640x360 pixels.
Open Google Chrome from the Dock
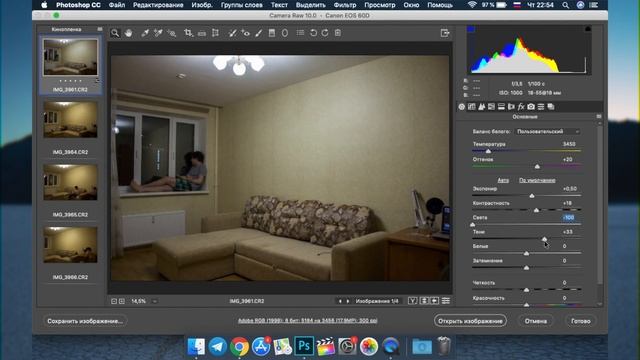[x=239, y=347]
